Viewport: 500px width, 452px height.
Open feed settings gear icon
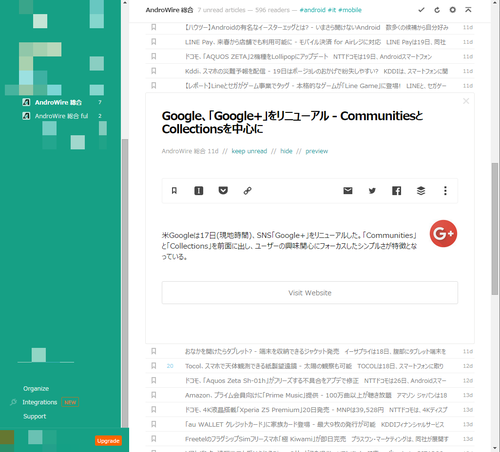tap(452, 10)
